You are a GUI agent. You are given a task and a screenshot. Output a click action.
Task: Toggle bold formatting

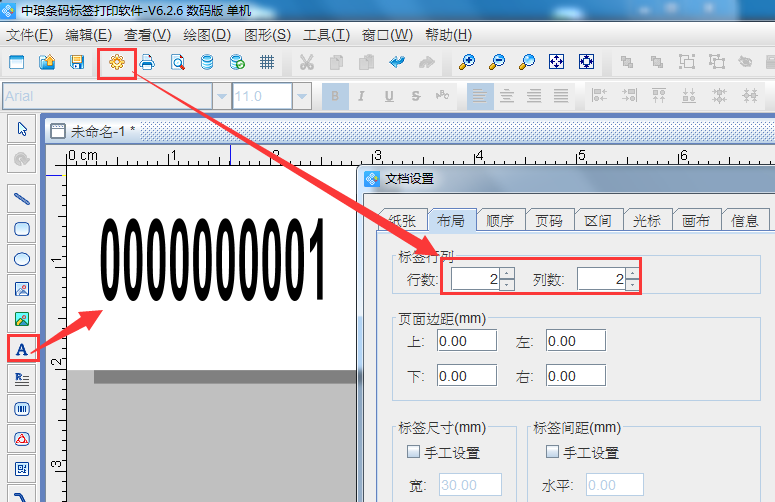335,96
